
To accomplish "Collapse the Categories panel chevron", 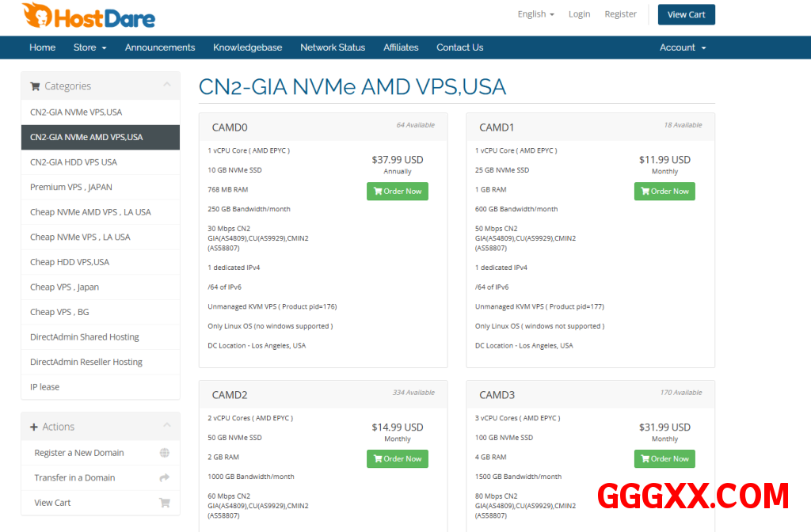I will [166, 85].
